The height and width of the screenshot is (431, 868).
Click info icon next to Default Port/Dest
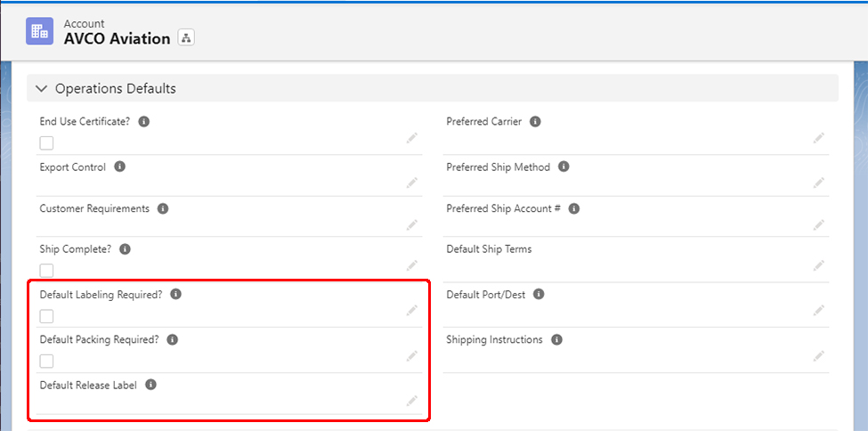(539, 295)
